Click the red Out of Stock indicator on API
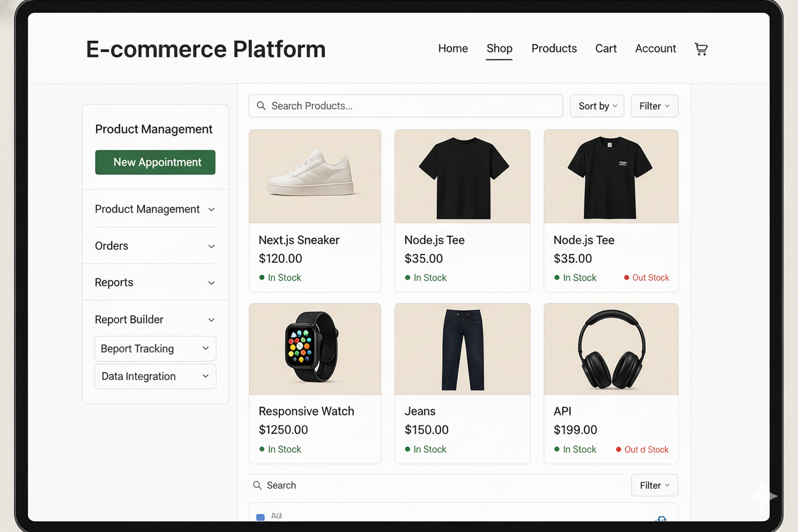Image resolution: width=798 pixels, height=532 pixels. coord(618,449)
